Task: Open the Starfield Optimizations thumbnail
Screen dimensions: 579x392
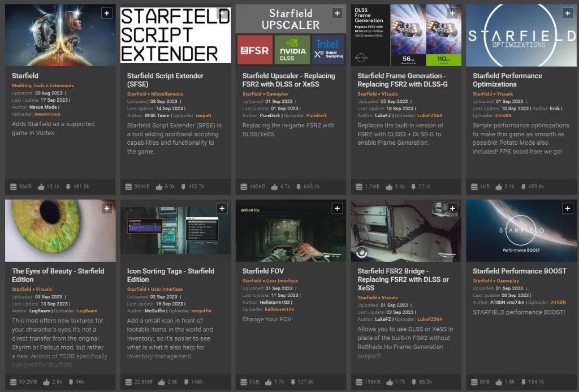Action: pyautogui.click(x=521, y=35)
